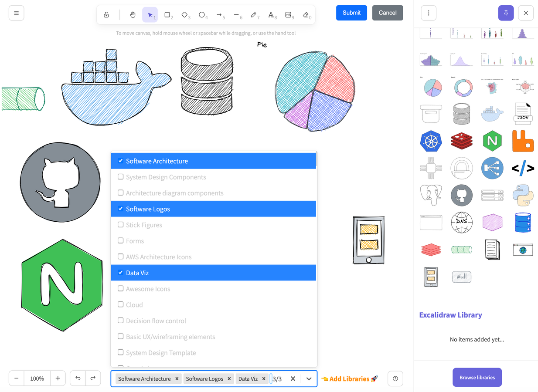Select the Hand pan tool

pos(133,15)
